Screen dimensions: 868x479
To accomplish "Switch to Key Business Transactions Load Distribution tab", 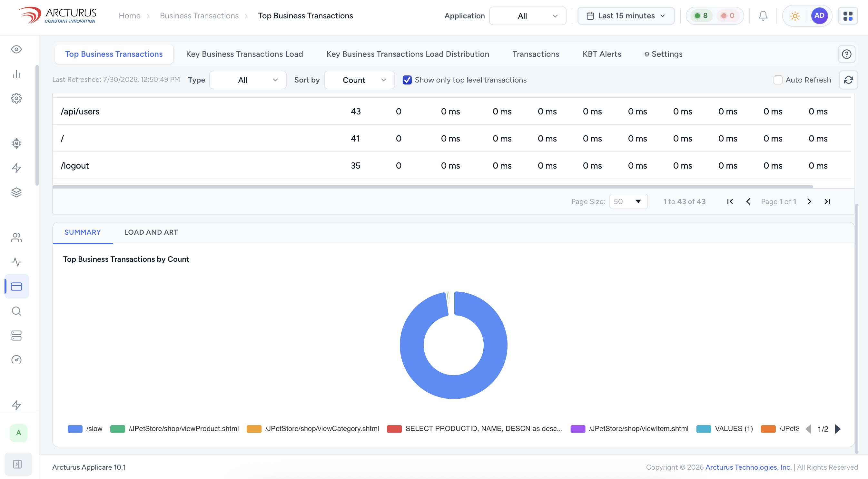I will click(408, 54).
